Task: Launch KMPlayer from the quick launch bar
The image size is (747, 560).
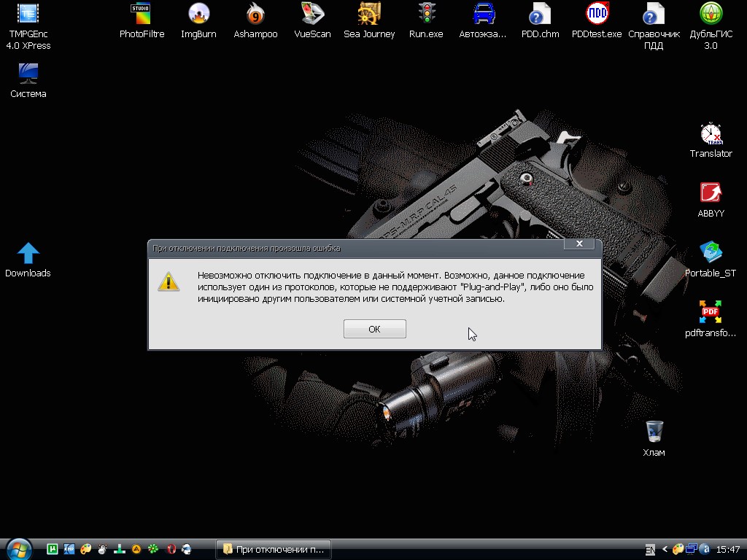Action: [x=69, y=549]
